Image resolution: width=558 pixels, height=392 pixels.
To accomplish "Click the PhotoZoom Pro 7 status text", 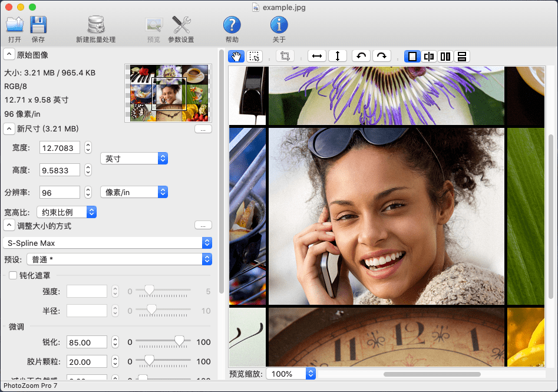I will 30,386.
